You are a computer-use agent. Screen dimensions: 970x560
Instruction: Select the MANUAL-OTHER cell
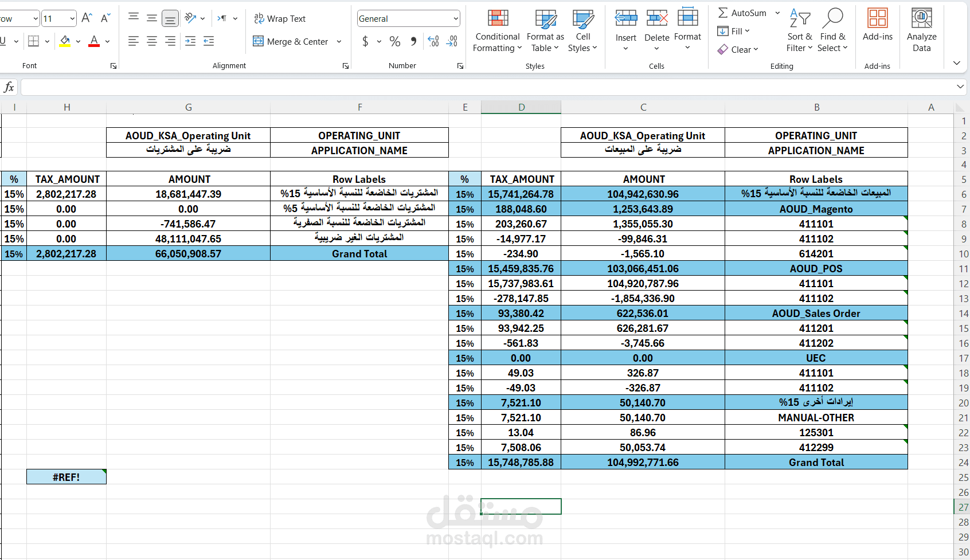(x=816, y=418)
